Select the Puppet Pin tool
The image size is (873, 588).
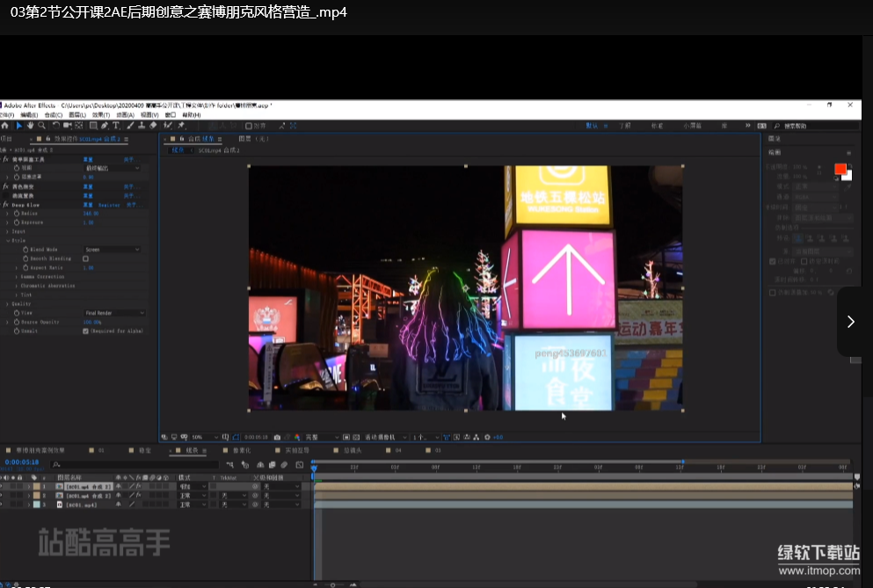click(181, 126)
